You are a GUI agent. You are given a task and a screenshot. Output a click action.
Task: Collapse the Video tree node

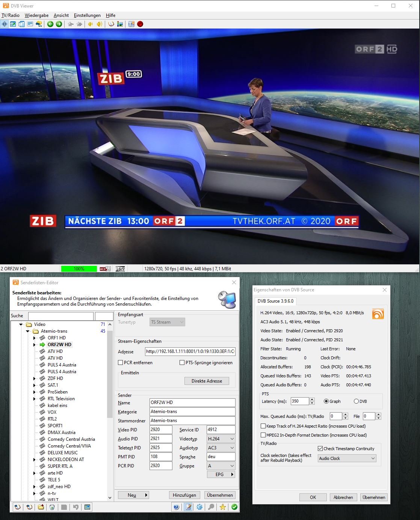tap(21, 324)
